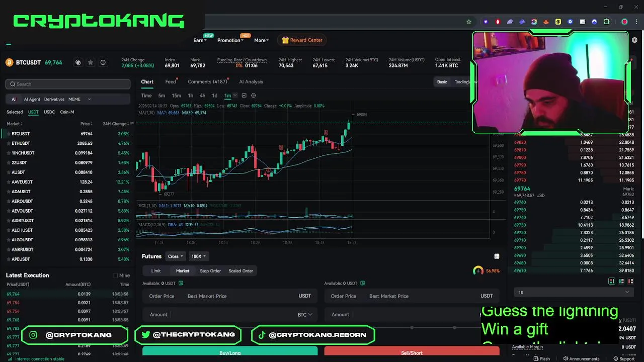Open transfer icon next to right Available USDT
This screenshot has width=644, height=362.
click(x=362, y=283)
